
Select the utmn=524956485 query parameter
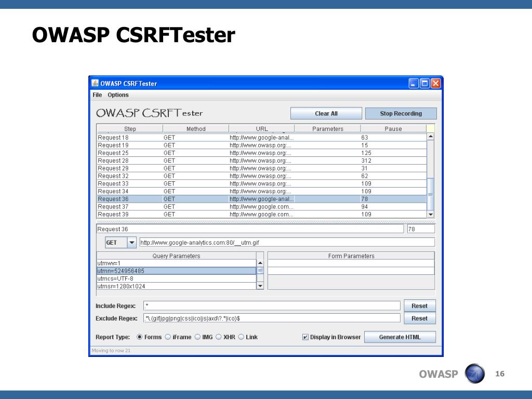click(177, 271)
